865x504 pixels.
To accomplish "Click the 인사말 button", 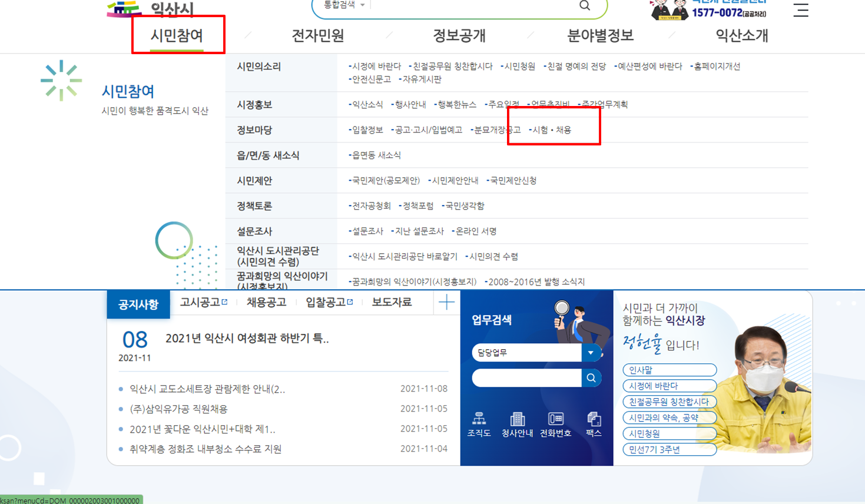I will (670, 370).
